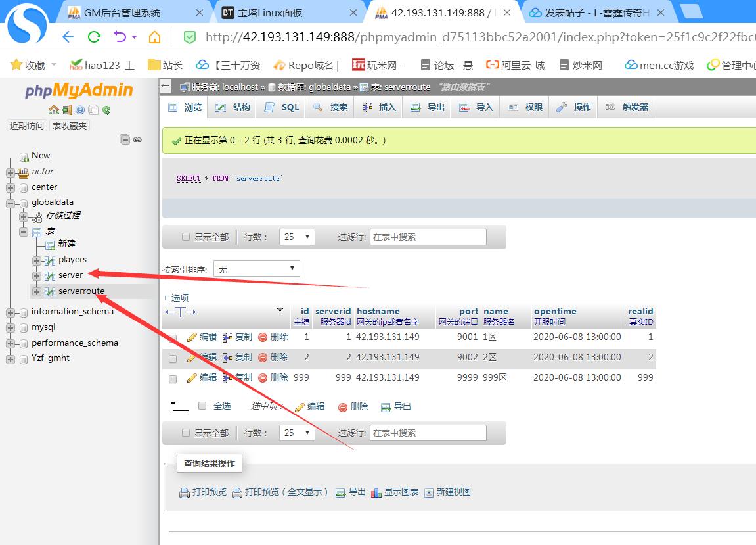Click the log out door icon
756x545 pixels.
[x=67, y=110]
